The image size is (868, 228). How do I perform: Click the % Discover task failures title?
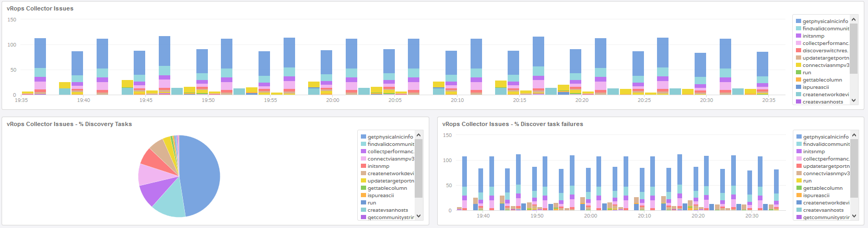coord(512,124)
